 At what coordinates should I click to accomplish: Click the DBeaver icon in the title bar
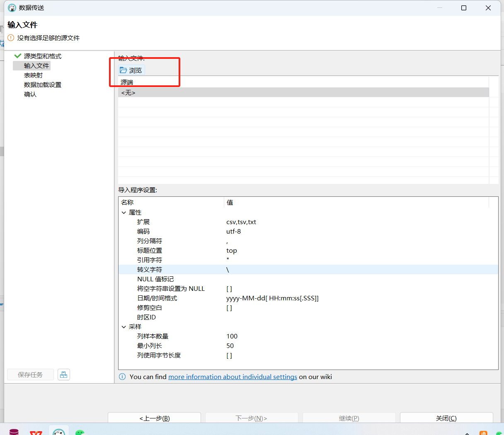12,8
